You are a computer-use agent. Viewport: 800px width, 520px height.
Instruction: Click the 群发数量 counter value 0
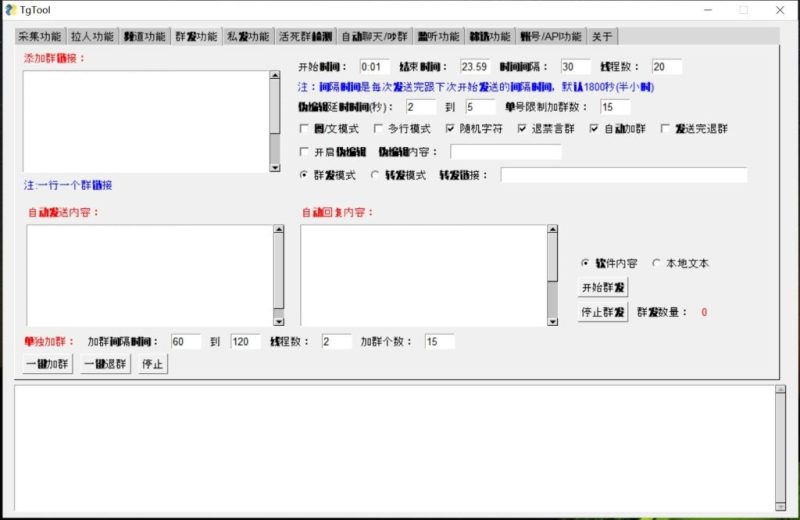(704, 312)
